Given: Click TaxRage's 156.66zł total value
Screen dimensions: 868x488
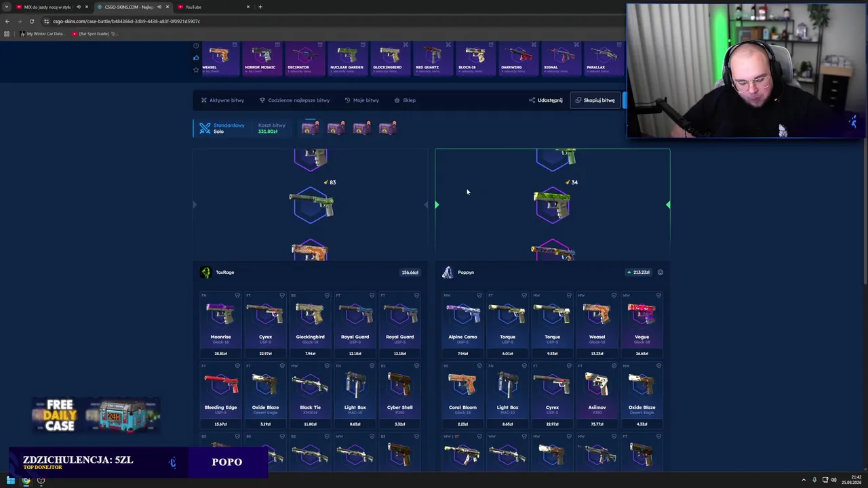Looking at the screenshot, I should pos(410,272).
